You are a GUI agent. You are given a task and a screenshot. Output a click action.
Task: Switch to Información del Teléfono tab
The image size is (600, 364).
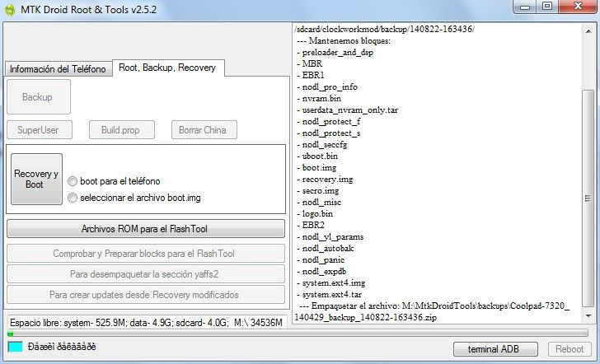58,69
